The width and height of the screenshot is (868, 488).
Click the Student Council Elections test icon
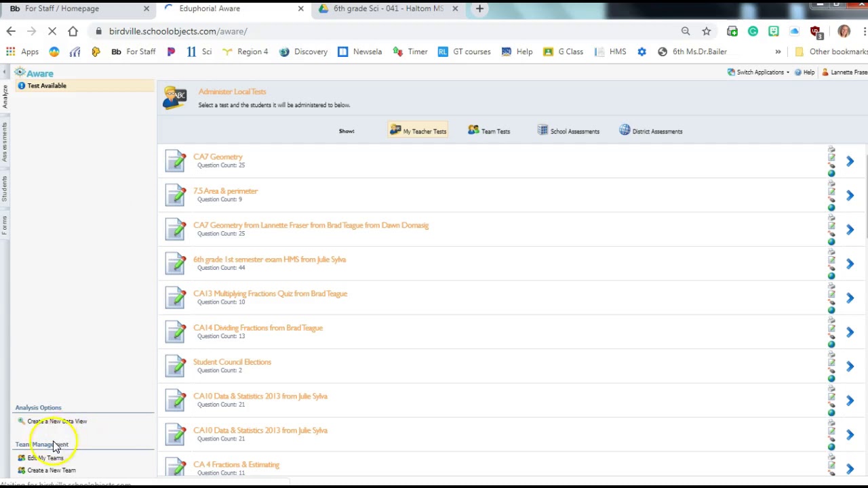pos(175,366)
